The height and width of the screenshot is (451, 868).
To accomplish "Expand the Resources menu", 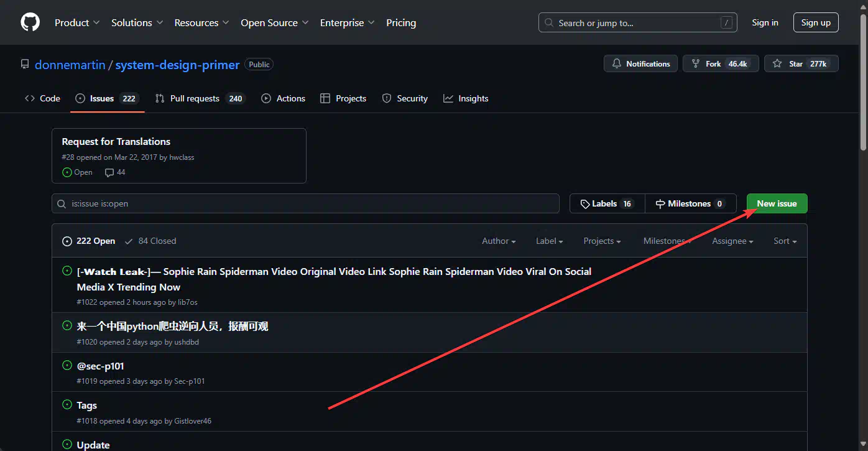I will (201, 22).
